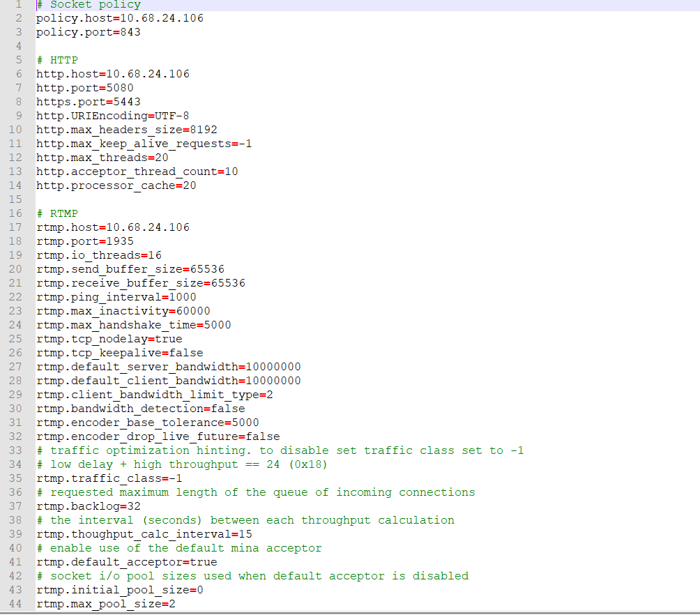The height and width of the screenshot is (615, 700).
Task: Click the rtmp.default_server_bandwidth=10000000 line
Action: [x=169, y=367]
